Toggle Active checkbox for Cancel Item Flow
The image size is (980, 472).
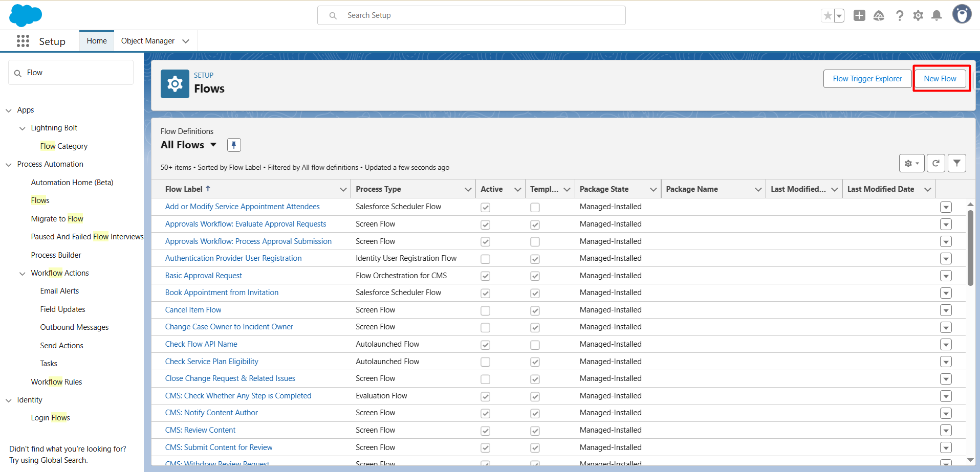click(485, 310)
